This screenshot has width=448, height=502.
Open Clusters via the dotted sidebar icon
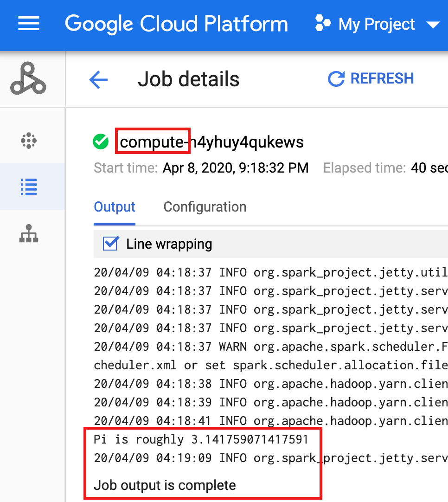29,141
